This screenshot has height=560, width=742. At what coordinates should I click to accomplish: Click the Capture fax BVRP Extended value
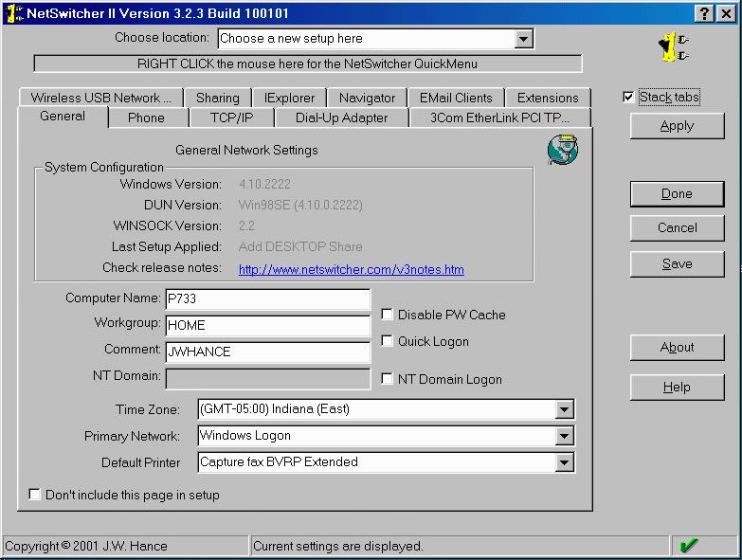click(279, 461)
